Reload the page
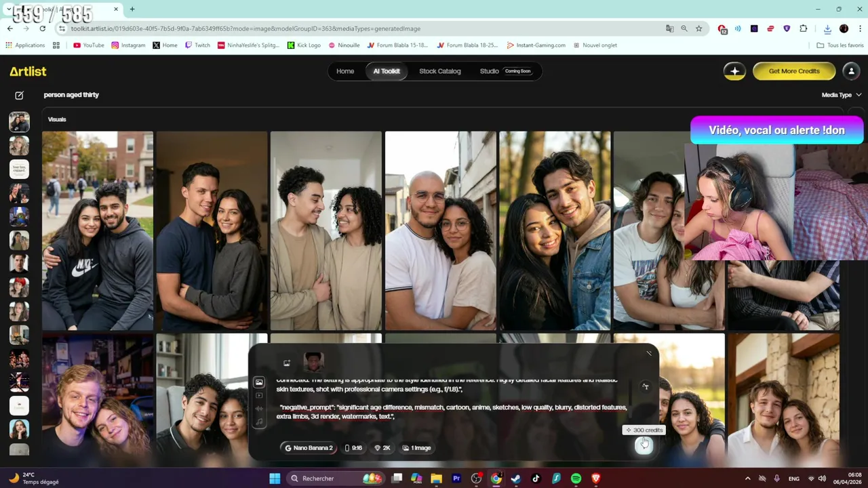This screenshot has height=488, width=868. click(42, 28)
